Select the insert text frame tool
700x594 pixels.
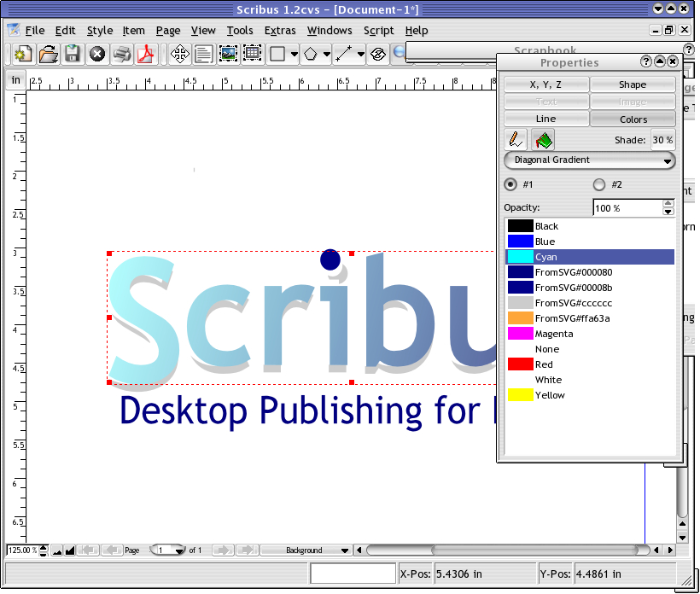[203, 54]
